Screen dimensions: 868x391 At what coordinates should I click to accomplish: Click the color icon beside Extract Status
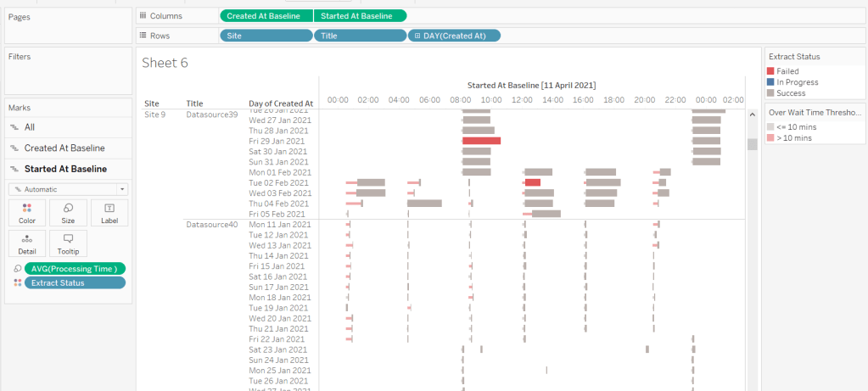(18, 283)
